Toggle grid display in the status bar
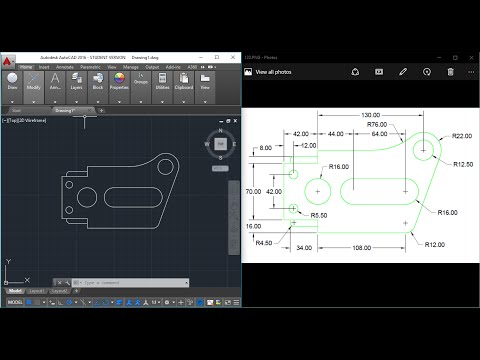The width and height of the screenshot is (480, 360). tap(29, 302)
